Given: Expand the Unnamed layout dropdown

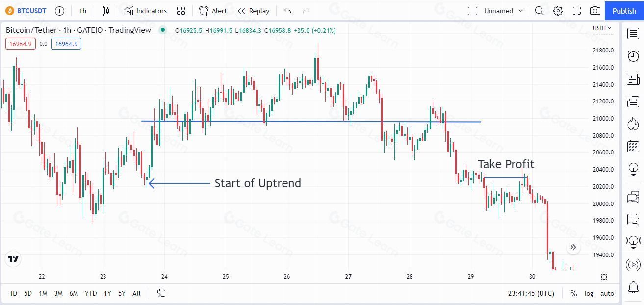Looking at the screenshot, I should click(521, 11).
